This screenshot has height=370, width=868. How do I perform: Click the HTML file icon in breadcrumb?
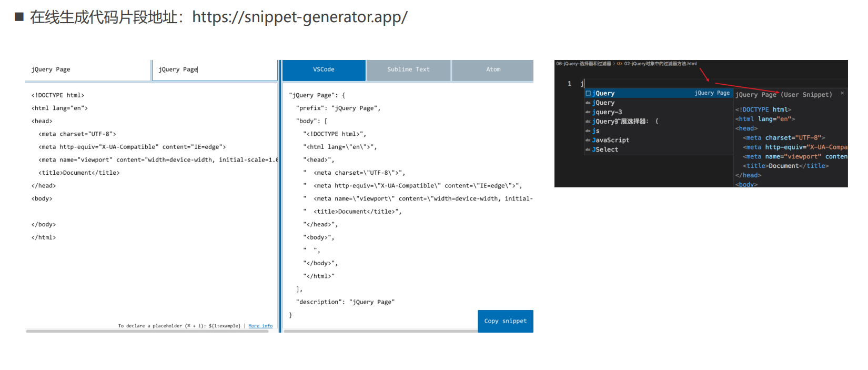[620, 64]
